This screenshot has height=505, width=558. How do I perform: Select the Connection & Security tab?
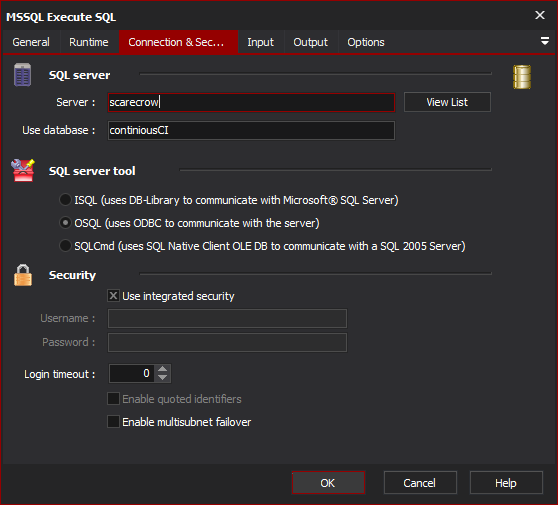[178, 42]
